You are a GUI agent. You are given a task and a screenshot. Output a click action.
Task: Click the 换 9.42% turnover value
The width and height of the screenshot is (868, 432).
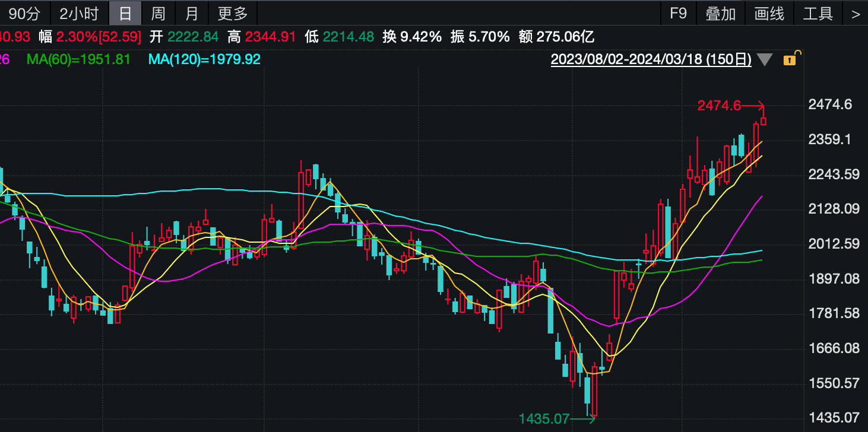click(412, 37)
